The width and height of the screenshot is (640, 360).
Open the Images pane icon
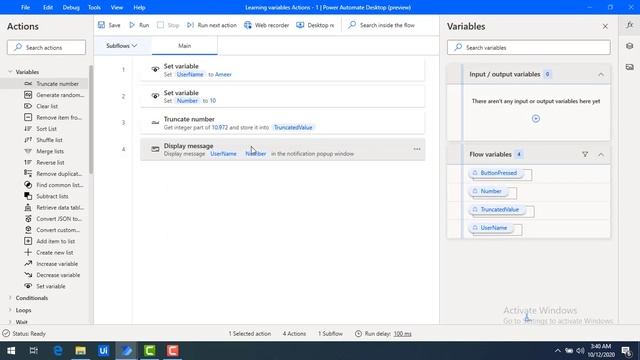(629, 67)
